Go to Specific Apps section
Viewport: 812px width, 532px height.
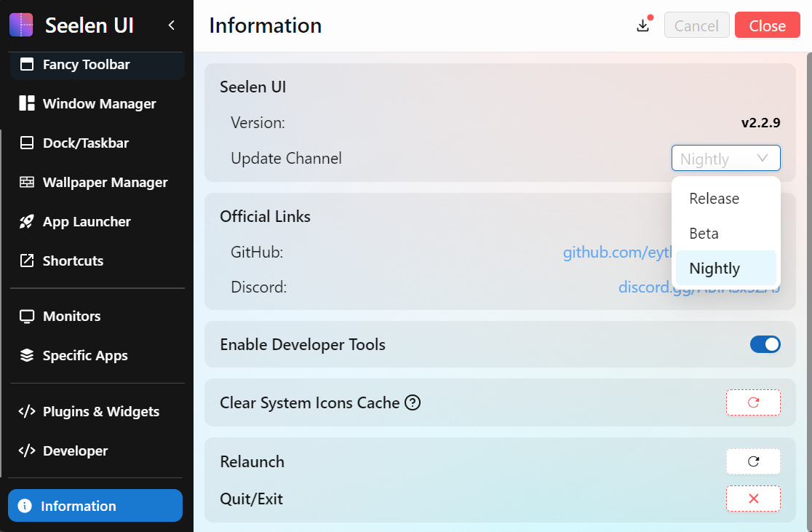97,355
